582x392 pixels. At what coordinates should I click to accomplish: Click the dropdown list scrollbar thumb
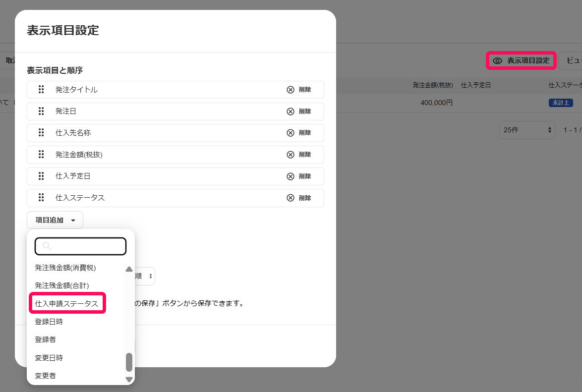[x=129, y=362]
